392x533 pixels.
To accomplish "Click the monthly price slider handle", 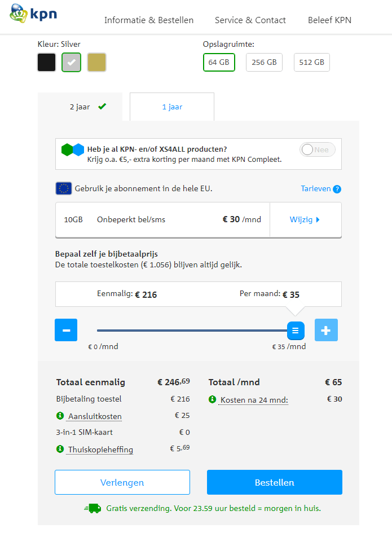I will pyautogui.click(x=296, y=331).
